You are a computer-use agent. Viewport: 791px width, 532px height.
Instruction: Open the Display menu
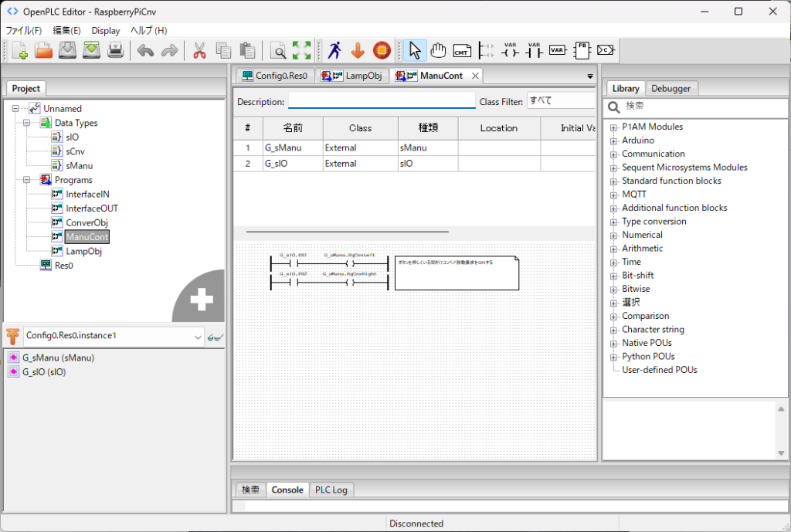[105, 30]
